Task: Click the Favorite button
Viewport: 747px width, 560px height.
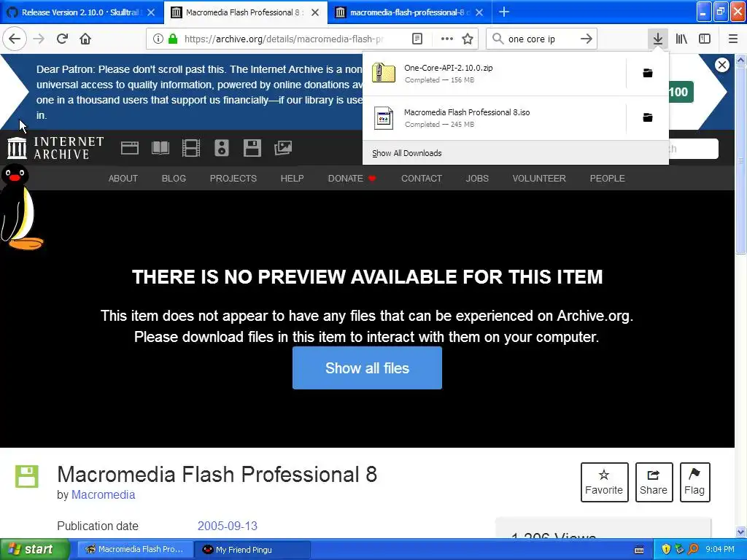Action: click(x=604, y=483)
